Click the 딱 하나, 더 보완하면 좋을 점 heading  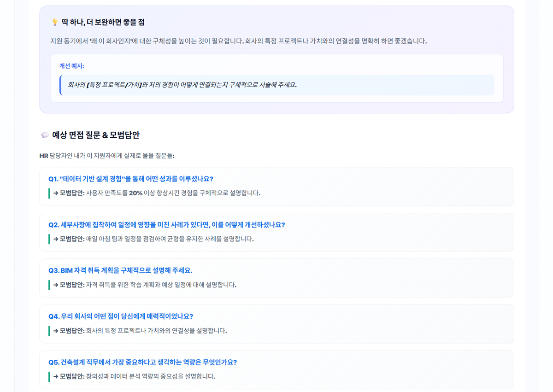(103, 23)
